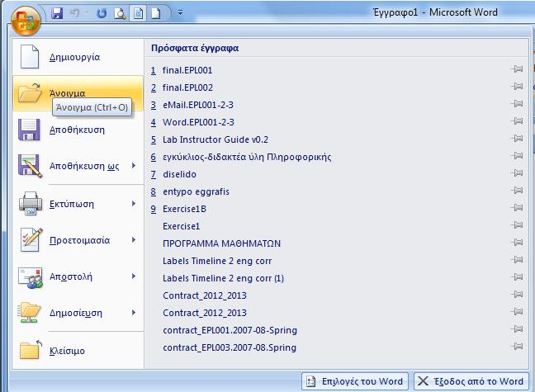
Task: Expand the Αποθήκευση ως submenu arrow
Action: (x=134, y=166)
